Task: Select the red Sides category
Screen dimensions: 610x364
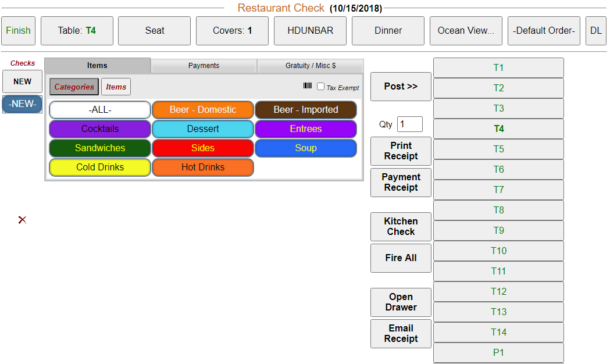Action: 203,148
